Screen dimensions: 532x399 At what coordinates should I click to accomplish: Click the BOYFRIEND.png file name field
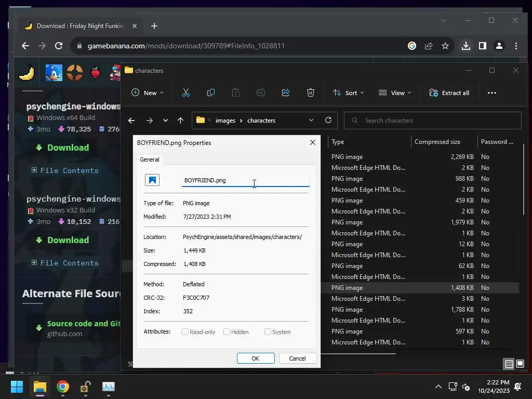(245, 180)
